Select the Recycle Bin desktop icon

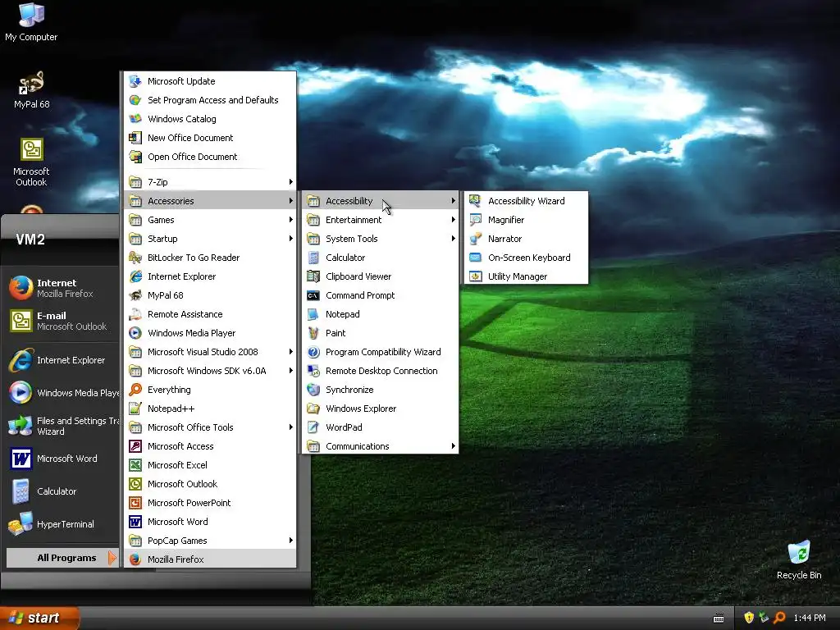(x=799, y=559)
